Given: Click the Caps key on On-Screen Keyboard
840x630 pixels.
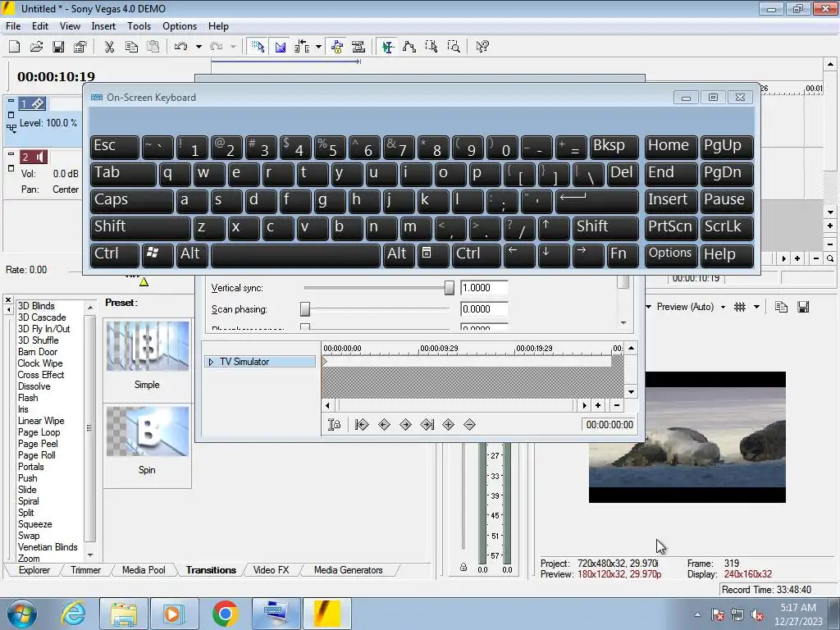Looking at the screenshot, I should click(x=132, y=201).
